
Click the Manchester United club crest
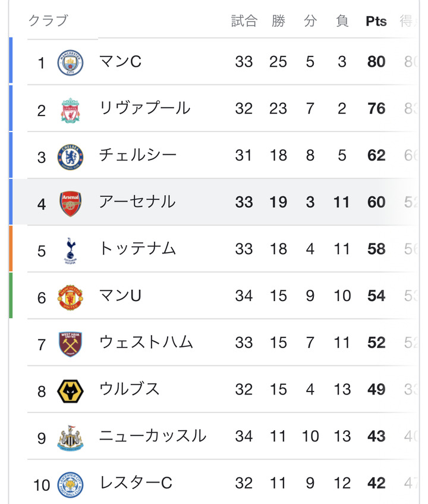70,297
